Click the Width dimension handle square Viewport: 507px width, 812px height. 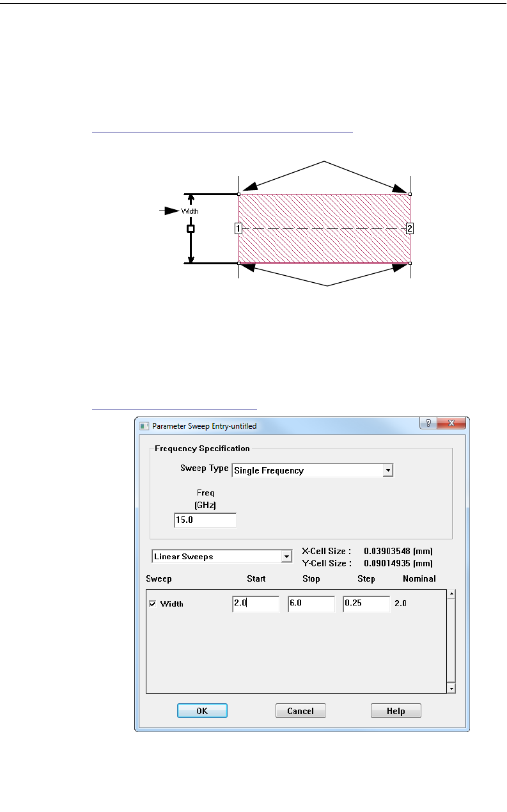pyautogui.click(x=191, y=228)
